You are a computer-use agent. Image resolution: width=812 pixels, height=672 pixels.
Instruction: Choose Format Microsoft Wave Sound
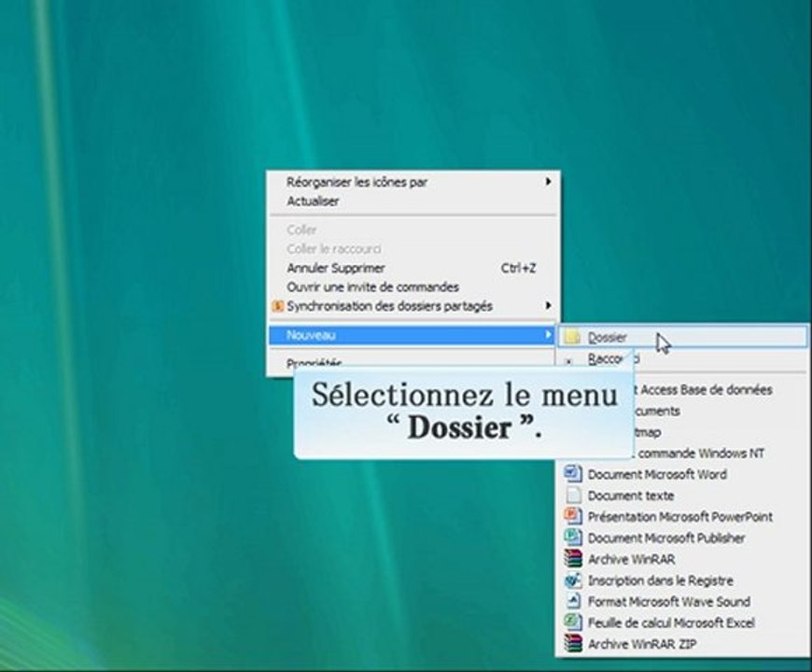click(682, 602)
